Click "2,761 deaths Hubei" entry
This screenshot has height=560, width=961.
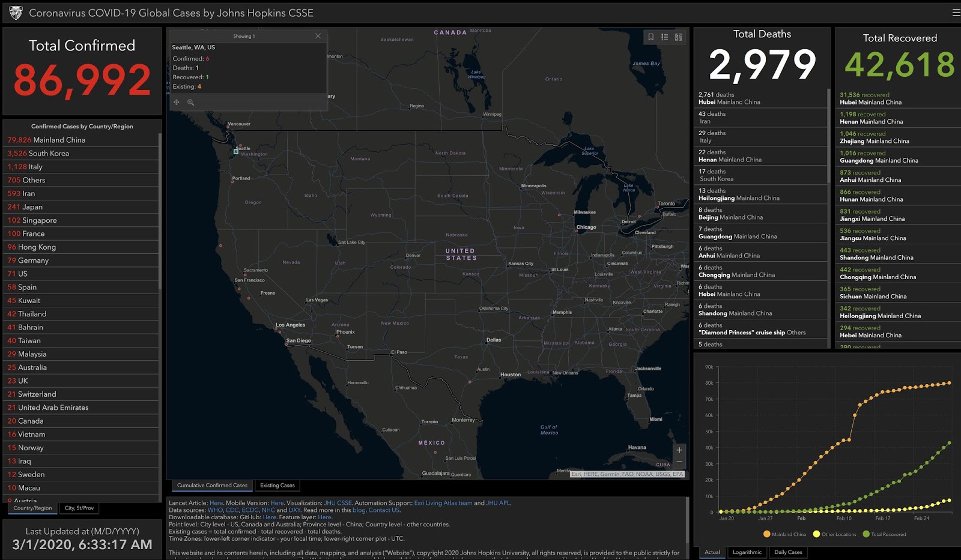(x=760, y=98)
